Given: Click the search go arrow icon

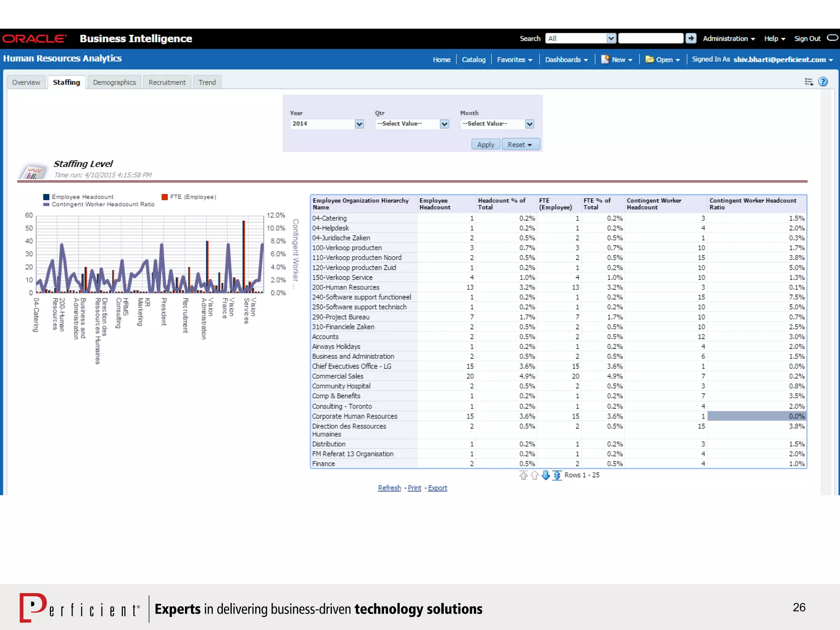Looking at the screenshot, I should (691, 38).
